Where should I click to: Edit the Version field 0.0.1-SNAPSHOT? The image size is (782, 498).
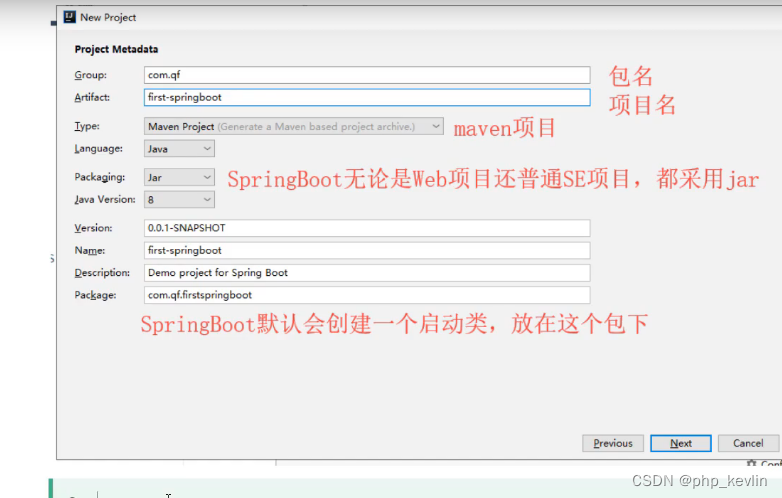(367, 228)
